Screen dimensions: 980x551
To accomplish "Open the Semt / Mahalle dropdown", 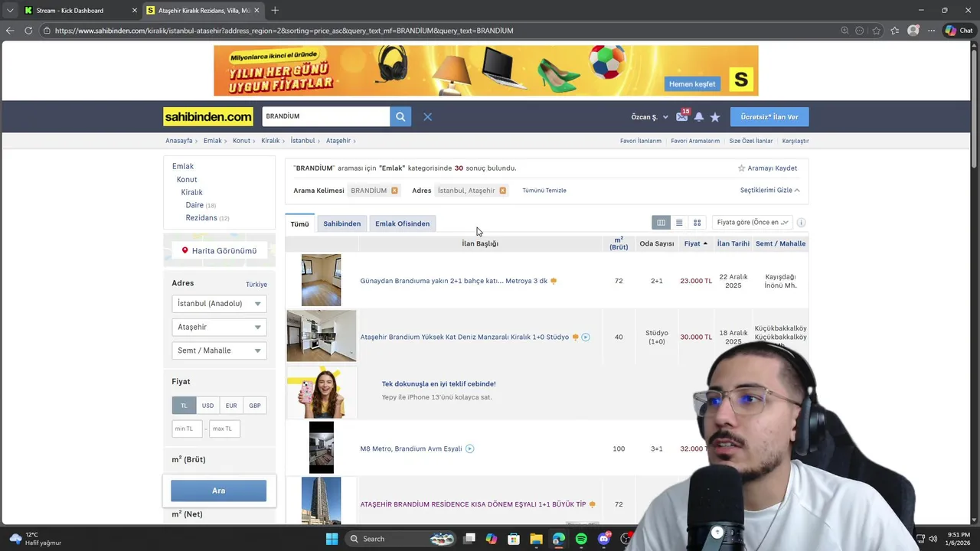I will point(219,350).
